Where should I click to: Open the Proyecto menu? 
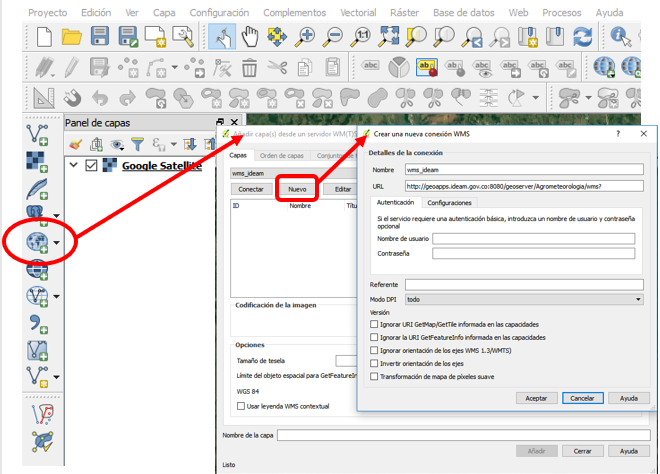coord(48,13)
